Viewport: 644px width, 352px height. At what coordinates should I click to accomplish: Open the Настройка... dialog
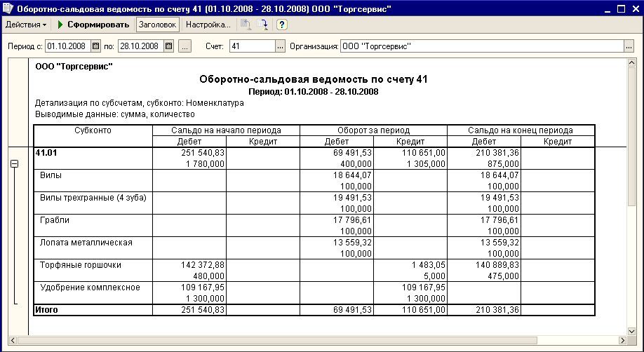coord(208,25)
